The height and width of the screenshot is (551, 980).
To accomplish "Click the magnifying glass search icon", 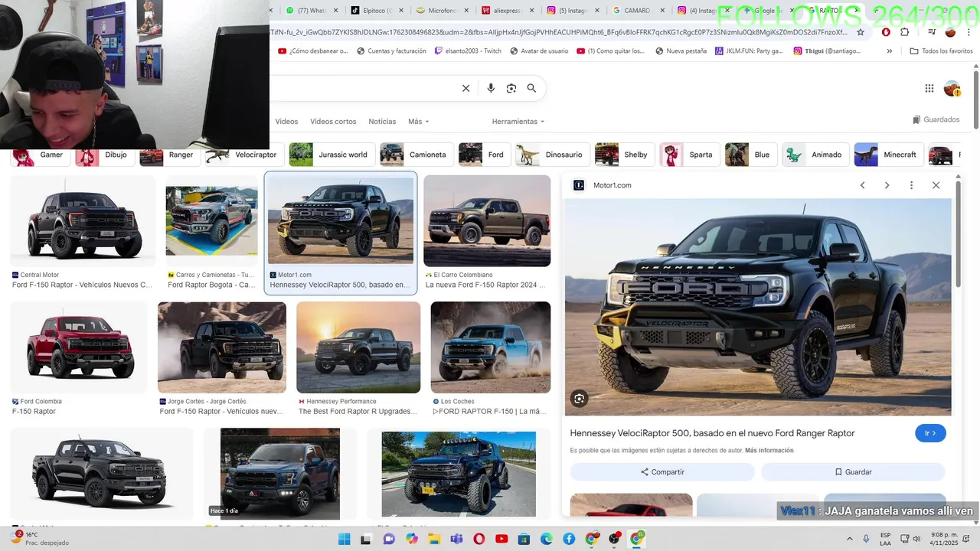I will (x=531, y=88).
